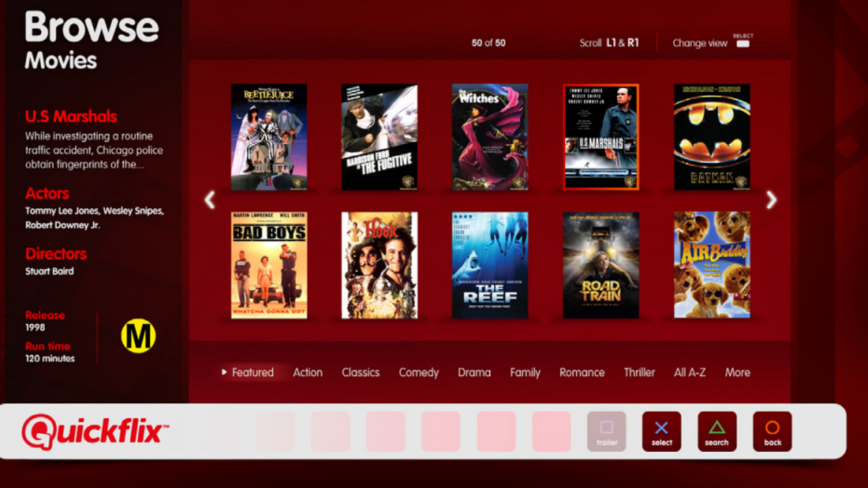Open The Witches movie poster
The height and width of the screenshot is (488, 868).
(490, 137)
